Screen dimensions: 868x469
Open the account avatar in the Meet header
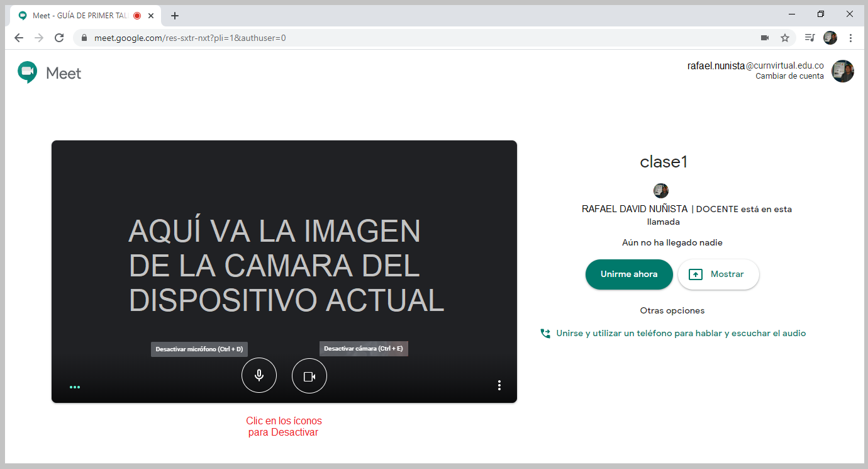(843, 71)
